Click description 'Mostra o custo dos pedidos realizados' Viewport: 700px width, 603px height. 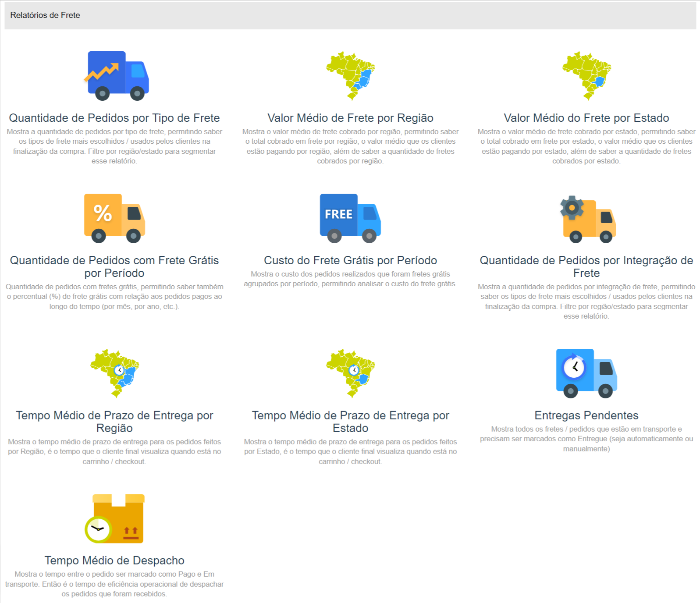tap(350, 279)
